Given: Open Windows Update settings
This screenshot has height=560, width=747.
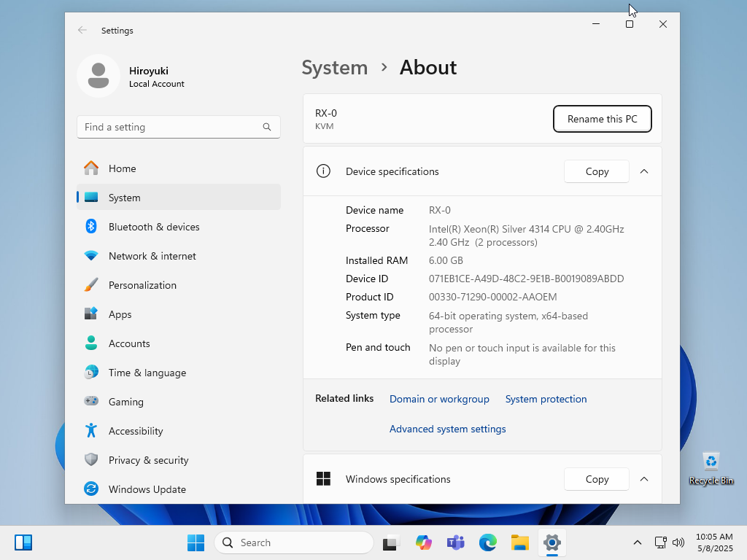Looking at the screenshot, I should point(179,489).
